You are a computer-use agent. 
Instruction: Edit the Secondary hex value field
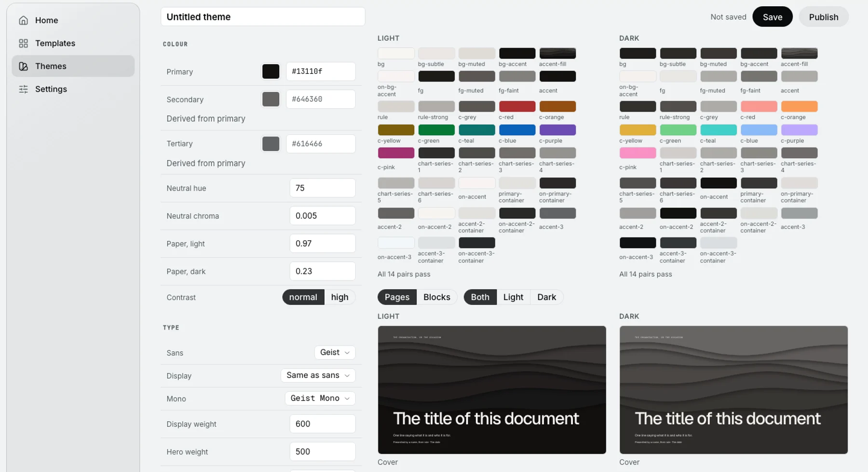click(x=321, y=99)
